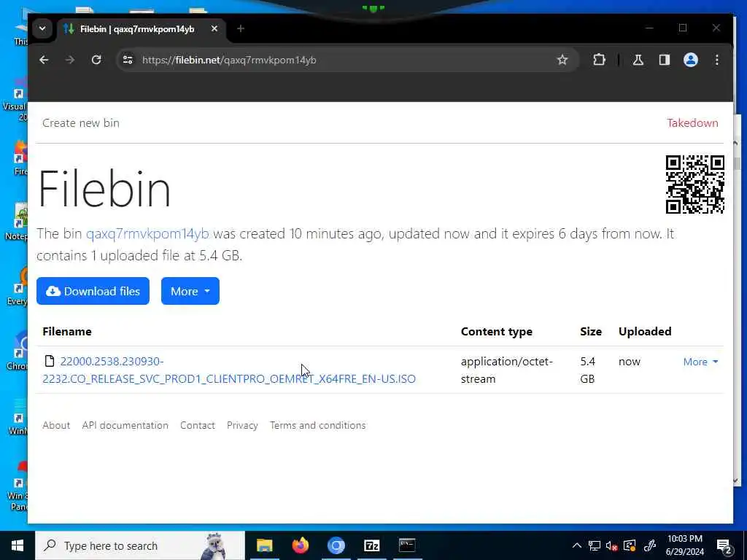Open the qaxq7rmvkpom14yb bin link
Screen dimensions: 747x560
[x=147, y=234]
